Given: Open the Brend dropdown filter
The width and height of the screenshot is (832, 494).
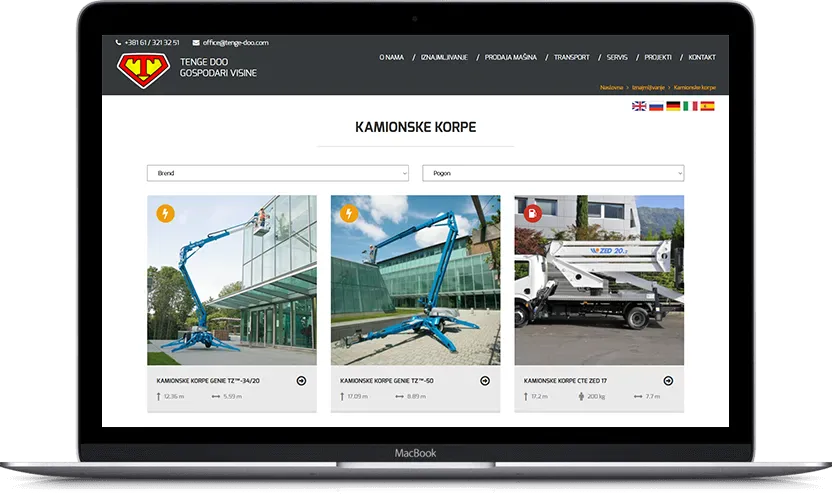Looking at the screenshot, I should 278,173.
